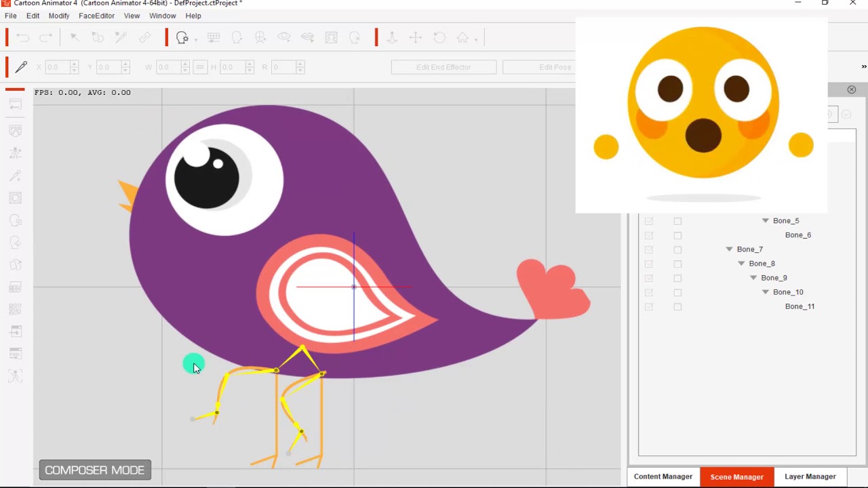
Task: Switch to the Scene Manager tab
Action: tap(737, 476)
